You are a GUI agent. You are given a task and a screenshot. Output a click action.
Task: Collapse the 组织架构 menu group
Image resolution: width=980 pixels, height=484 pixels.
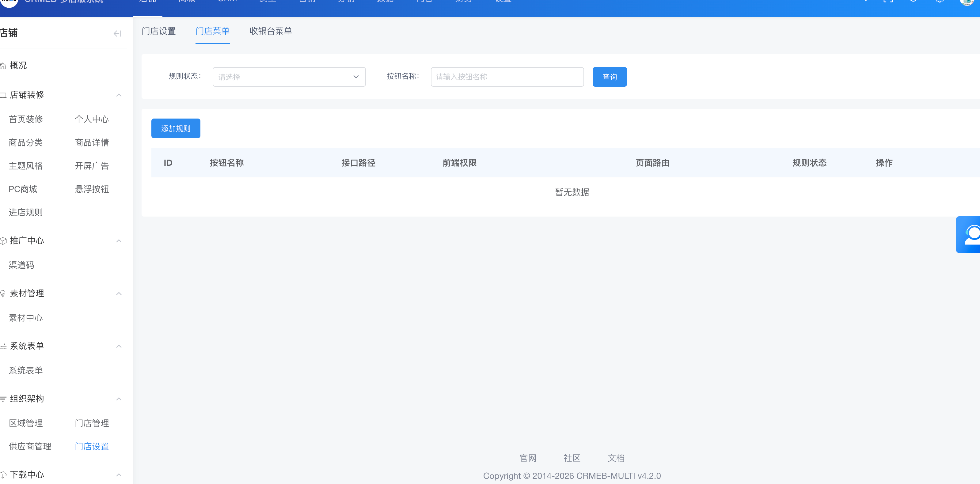119,399
